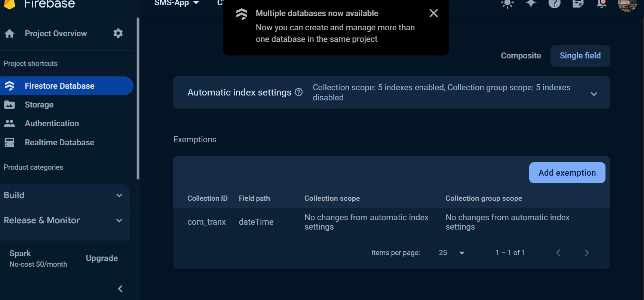Open the Items per page dropdown
Viewport: 644px width, 300px height.
(452, 253)
